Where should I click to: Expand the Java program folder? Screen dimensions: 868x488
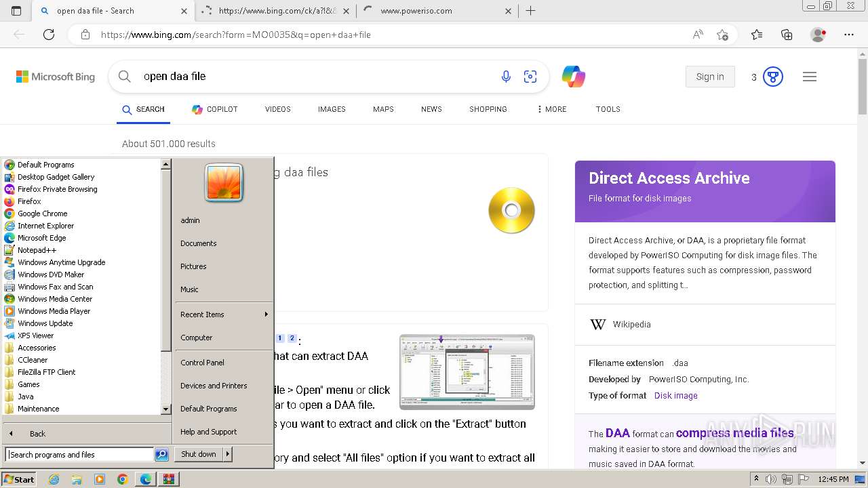tap(25, 396)
